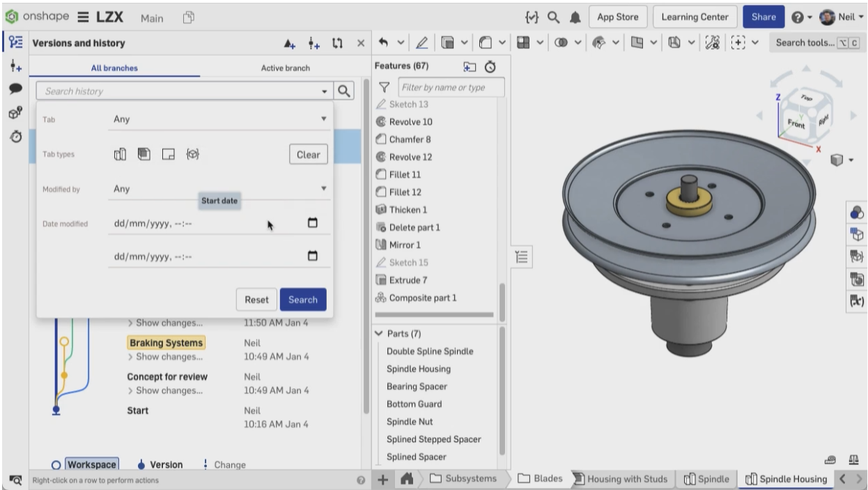Viewport: 868px width, 490px height.
Task: Toggle the braces-cube tab type filter
Action: (x=193, y=154)
